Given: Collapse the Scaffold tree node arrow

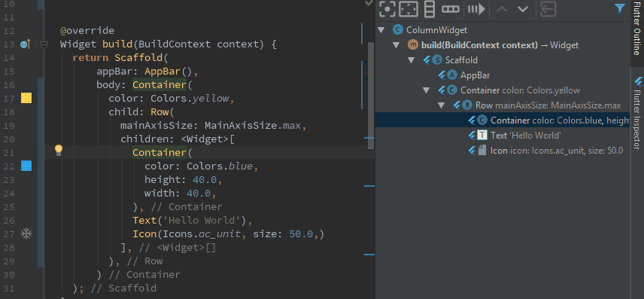Looking at the screenshot, I should coord(411,60).
